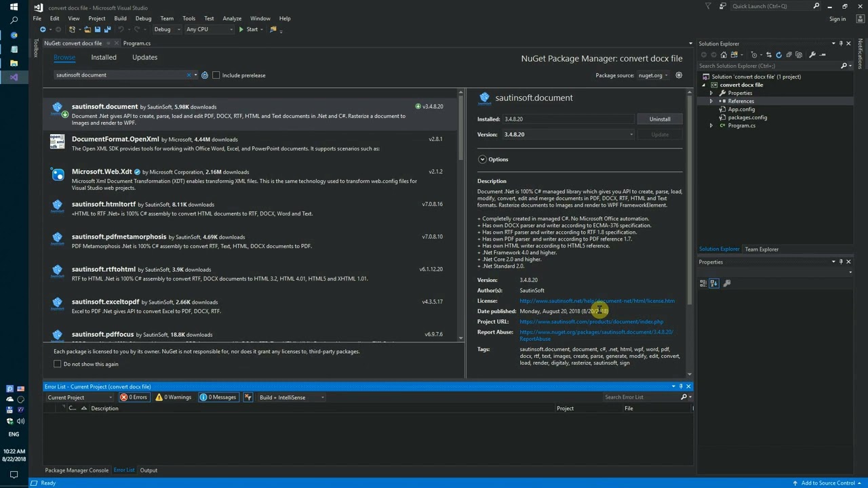Check the Do not show this again box

(x=58, y=364)
